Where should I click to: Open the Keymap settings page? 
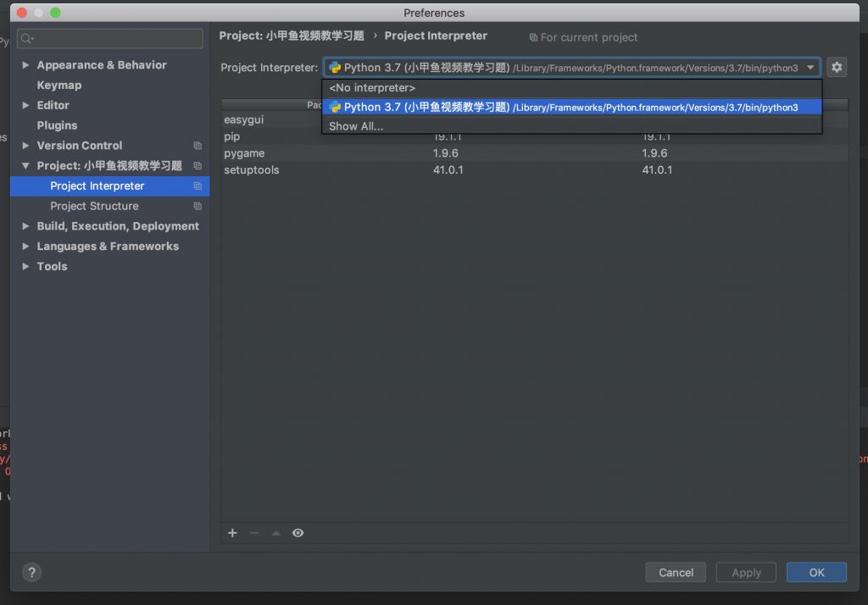(59, 86)
